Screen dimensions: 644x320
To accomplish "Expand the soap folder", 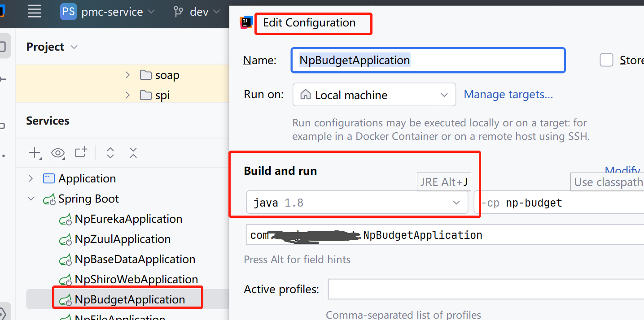I will click(128, 75).
